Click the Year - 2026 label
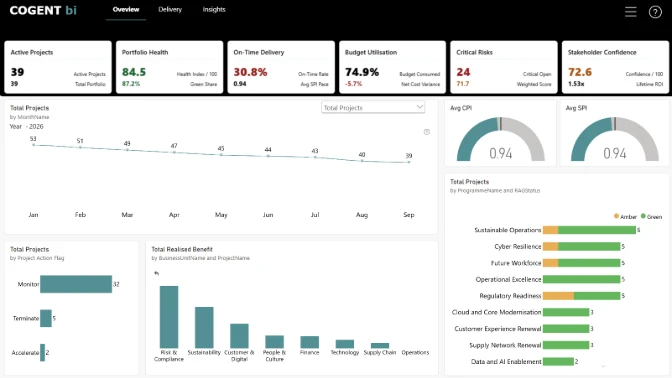672x378 pixels. [27, 126]
